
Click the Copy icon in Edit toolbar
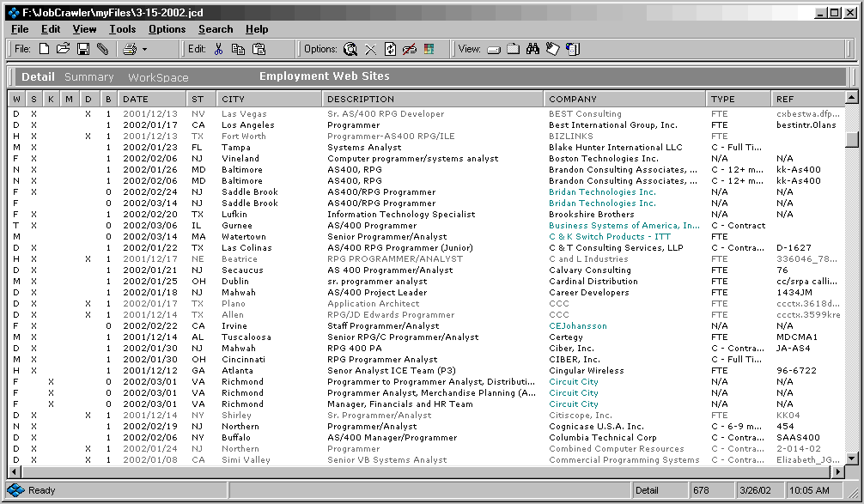click(x=238, y=49)
